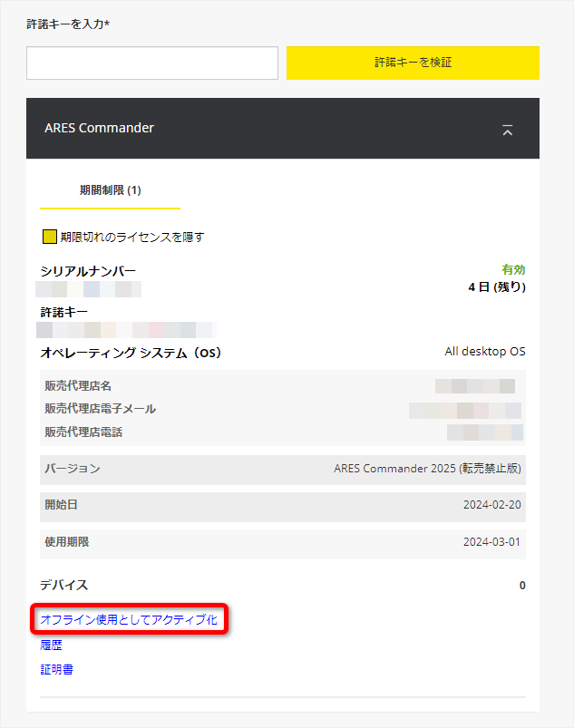Click the 使用期限 label
This screenshot has height=728, width=574.
(x=67, y=542)
